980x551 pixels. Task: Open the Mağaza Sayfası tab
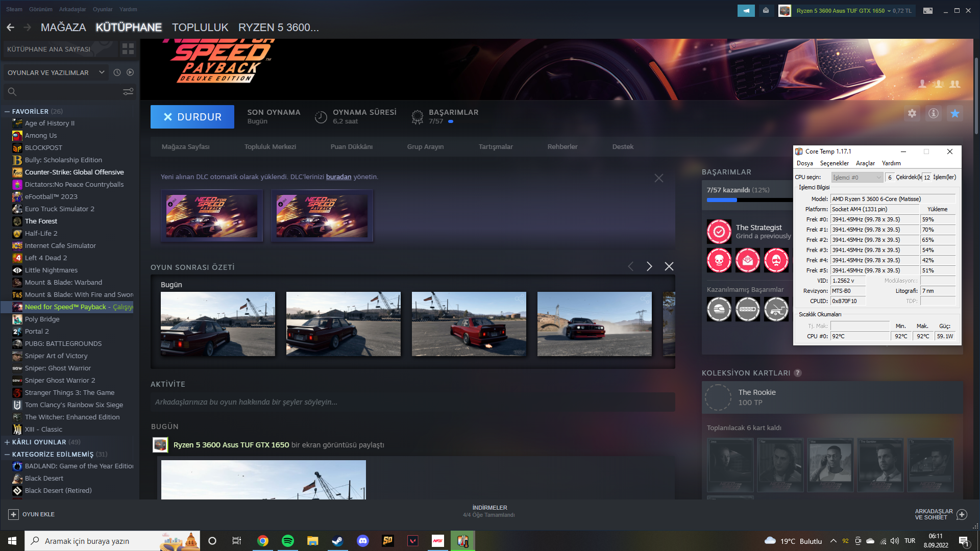pyautogui.click(x=185, y=146)
